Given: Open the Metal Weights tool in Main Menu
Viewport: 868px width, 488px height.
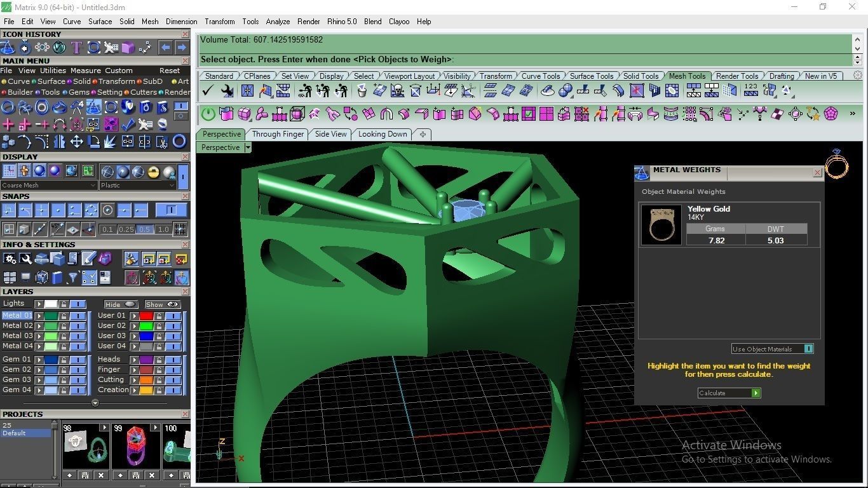Looking at the screenshot, I should (94, 107).
